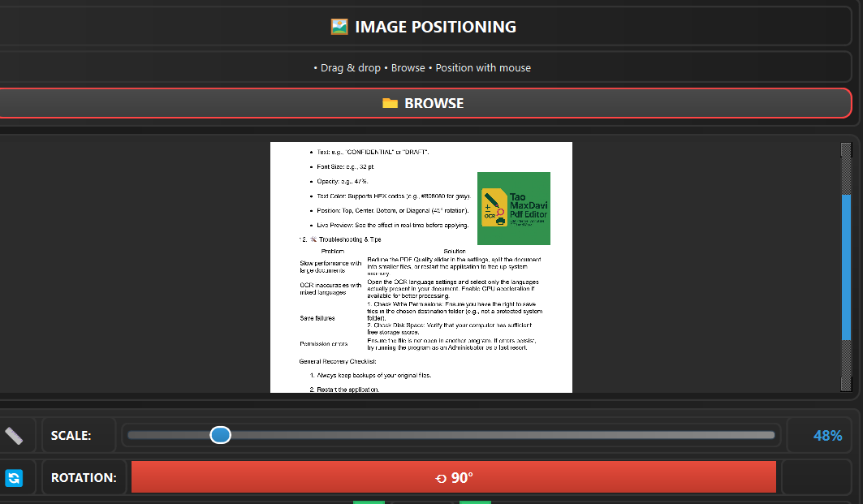Screen dimensions: 863x504
Task: Click the scroll-up arrow of the preview scrollbar
Action: (846, 149)
